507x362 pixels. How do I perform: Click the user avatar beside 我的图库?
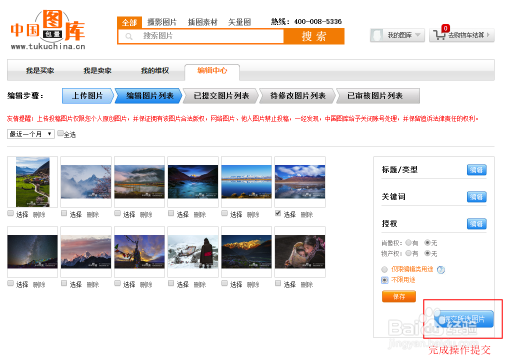pyautogui.click(x=377, y=35)
